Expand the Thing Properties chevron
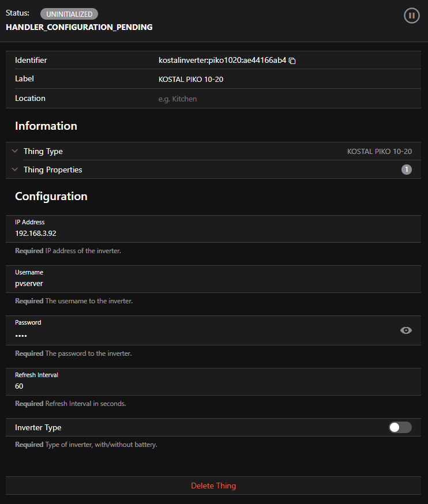 15,170
